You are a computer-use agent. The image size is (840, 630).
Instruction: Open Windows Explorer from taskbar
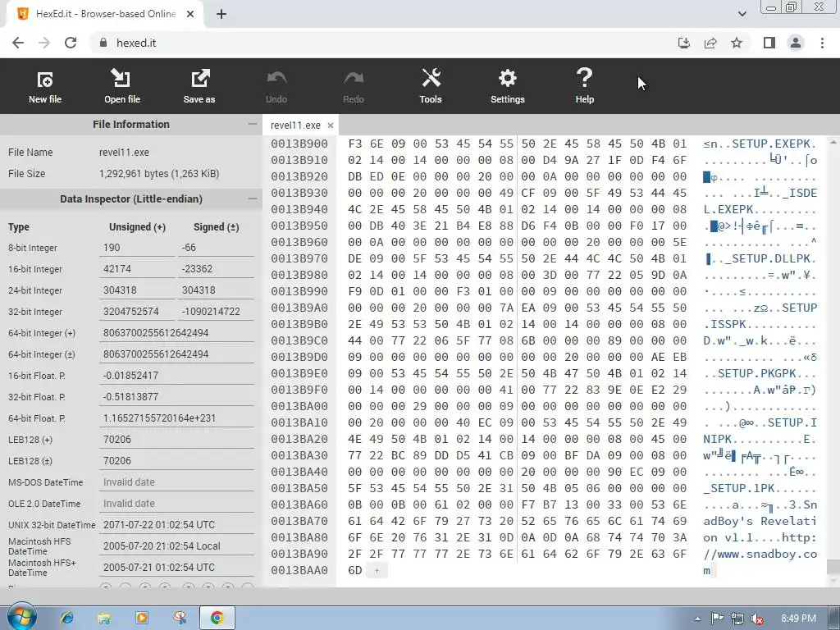pyautogui.click(x=104, y=618)
